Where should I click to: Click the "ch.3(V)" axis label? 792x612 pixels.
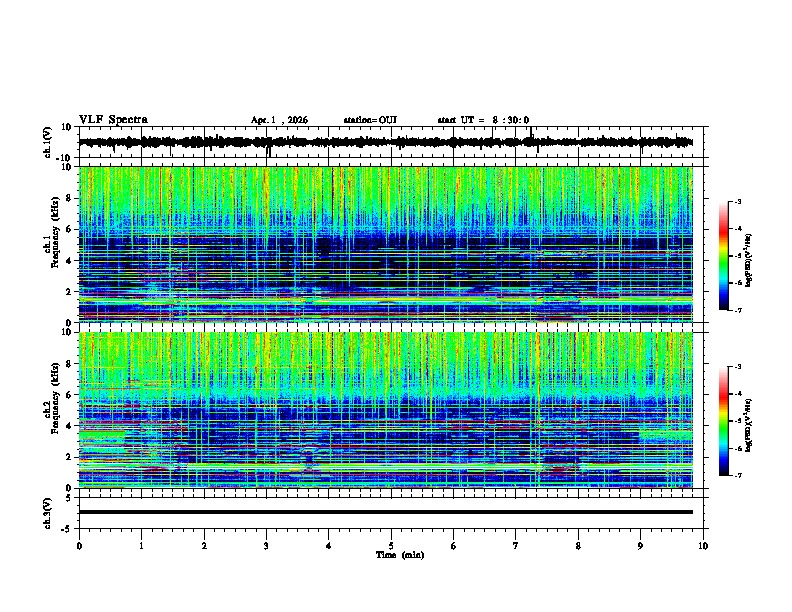click(x=48, y=513)
